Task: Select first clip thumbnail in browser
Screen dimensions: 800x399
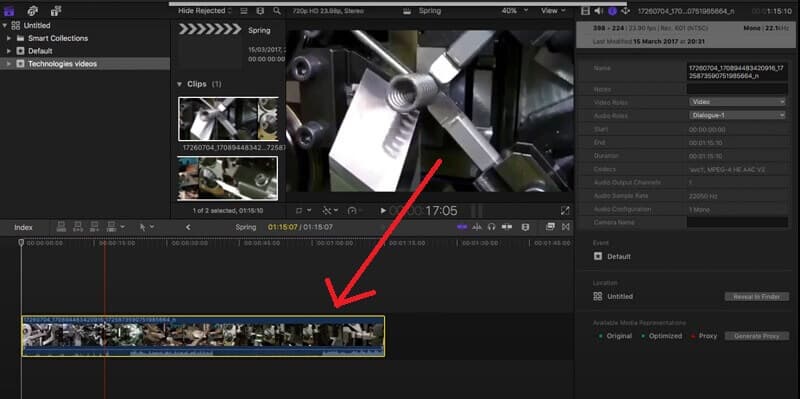Action: pos(229,119)
